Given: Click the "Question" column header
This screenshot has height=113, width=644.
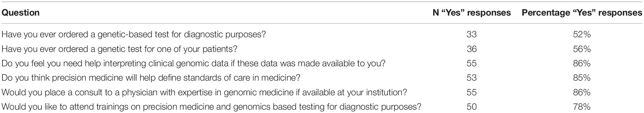Looking at the screenshot, I should (20, 13).
